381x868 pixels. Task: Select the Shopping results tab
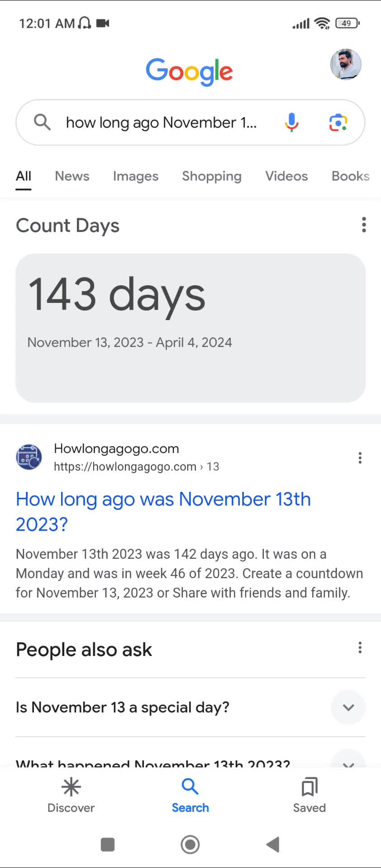[x=212, y=176]
